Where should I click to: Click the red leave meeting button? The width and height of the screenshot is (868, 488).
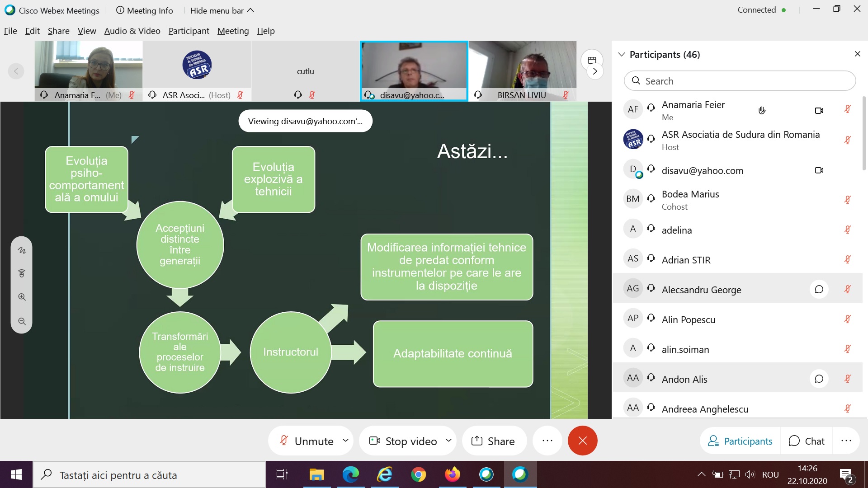pyautogui.click(x=582, y=441)
